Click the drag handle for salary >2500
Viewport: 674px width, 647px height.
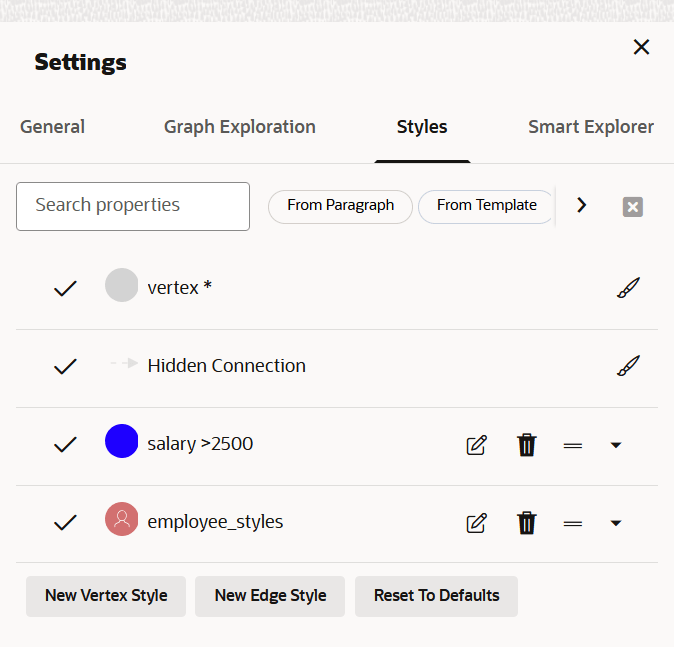573,444
